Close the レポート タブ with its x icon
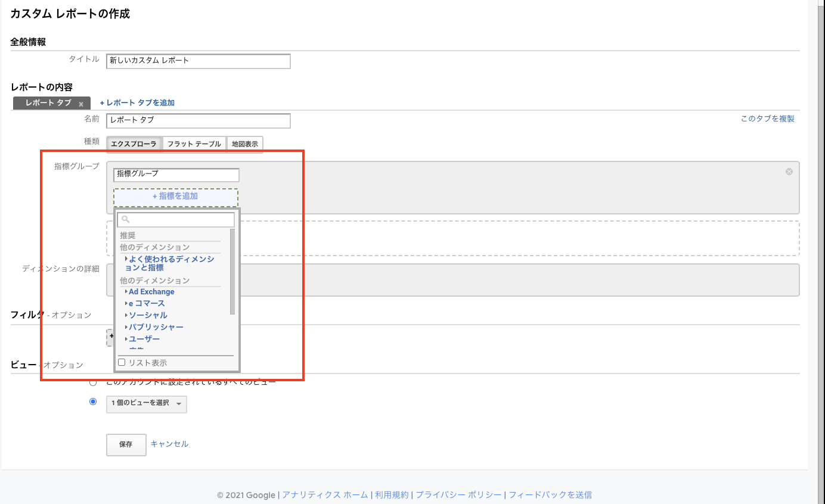 coord(81,104)
